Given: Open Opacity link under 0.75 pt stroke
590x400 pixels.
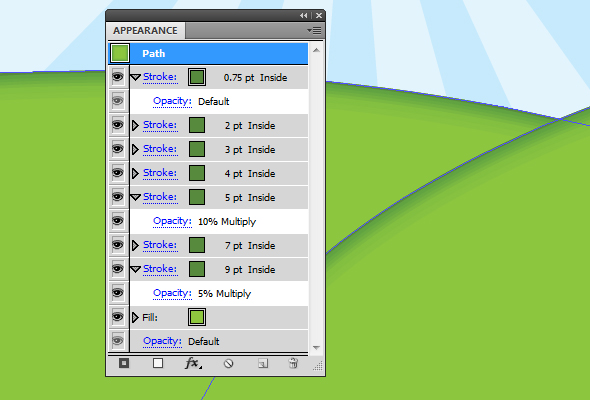Looking at the screenshot, I should (x=172, y=102).
